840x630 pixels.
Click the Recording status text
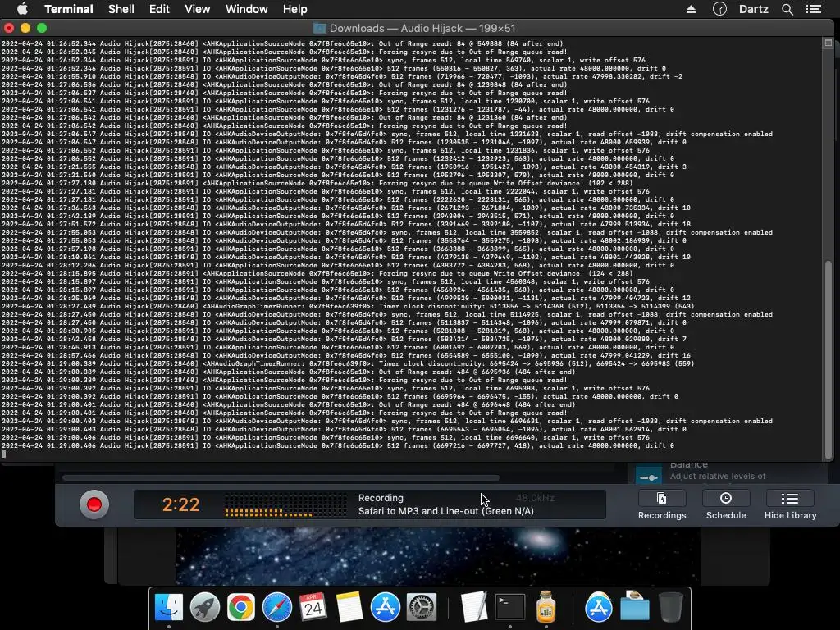[x=381, y=498]
